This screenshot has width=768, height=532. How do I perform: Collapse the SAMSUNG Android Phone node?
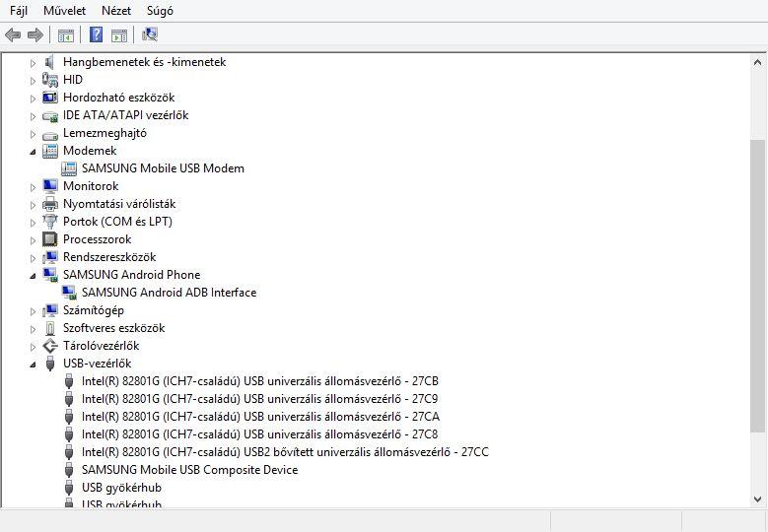[x=33, y=276]
